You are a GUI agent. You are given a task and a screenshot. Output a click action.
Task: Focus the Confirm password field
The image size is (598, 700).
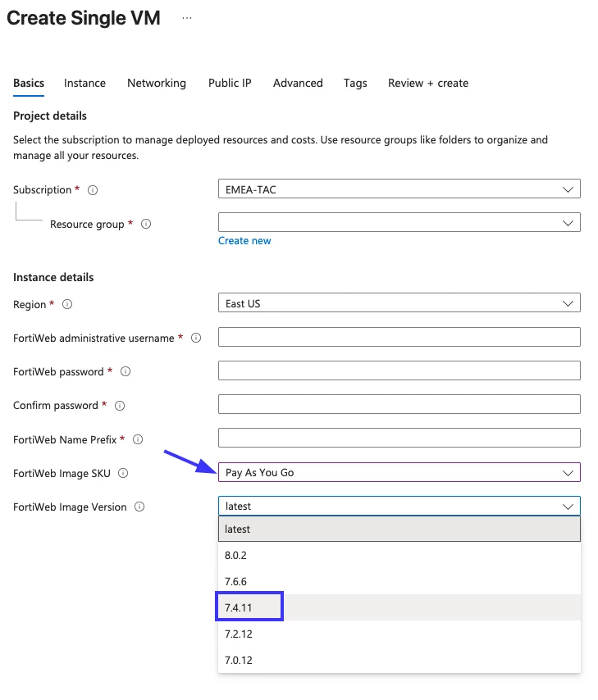(x=399, y=404)
